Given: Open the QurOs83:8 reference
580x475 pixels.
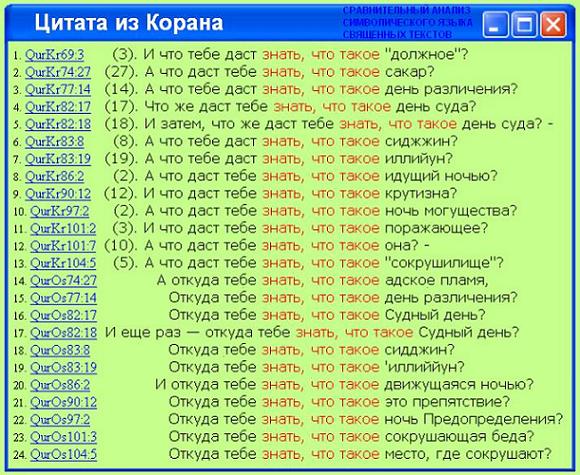Looking at the screenshot, I should [60, 351].
